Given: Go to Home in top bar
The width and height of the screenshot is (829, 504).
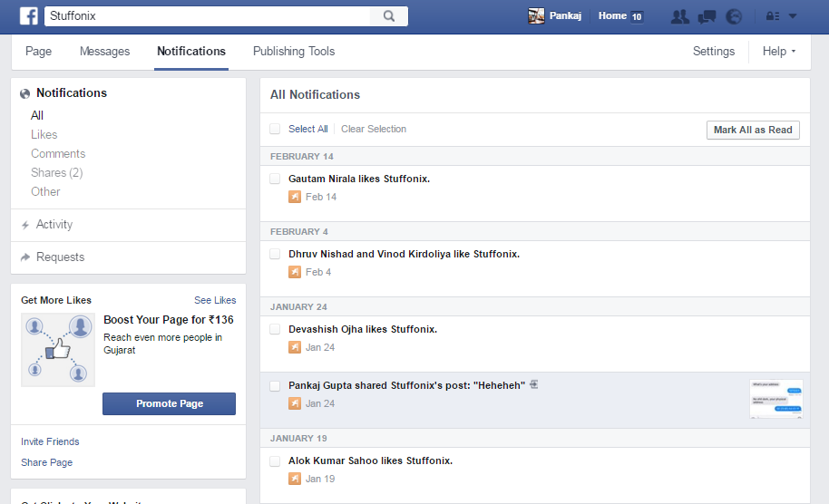Looking at the screenshot, I should (x=612, y=15).
